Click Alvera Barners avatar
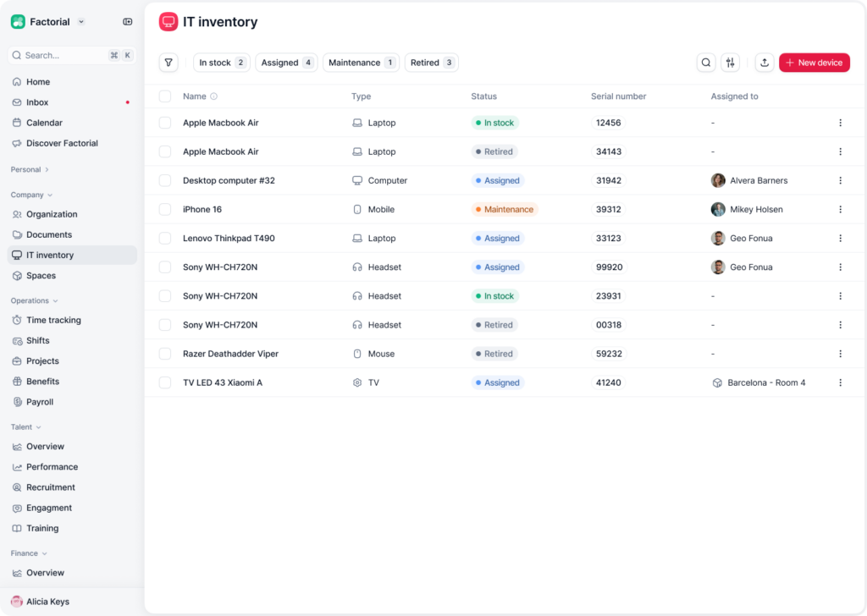Image resolution: width=867 pixels, height=616 pixels. tap(718, 181)
